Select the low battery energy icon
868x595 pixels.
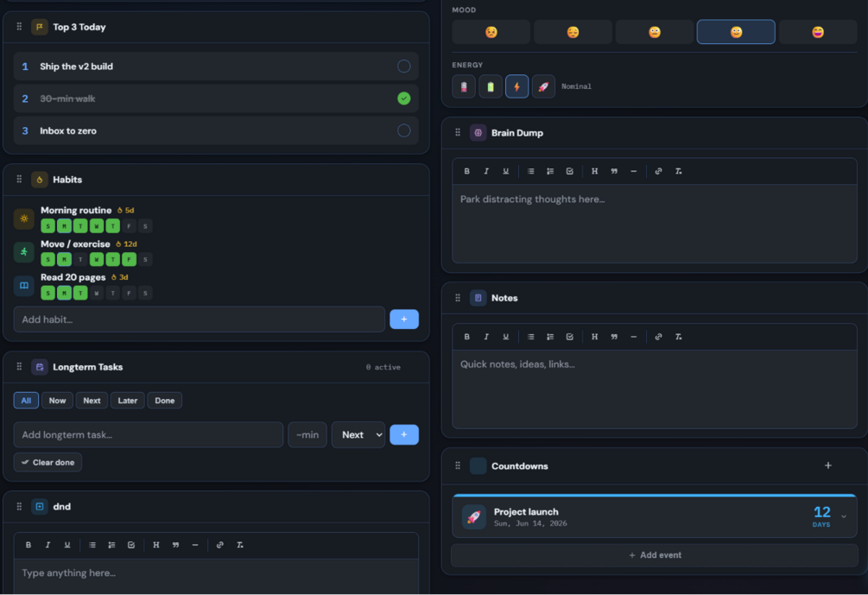[x=463, y=86]
